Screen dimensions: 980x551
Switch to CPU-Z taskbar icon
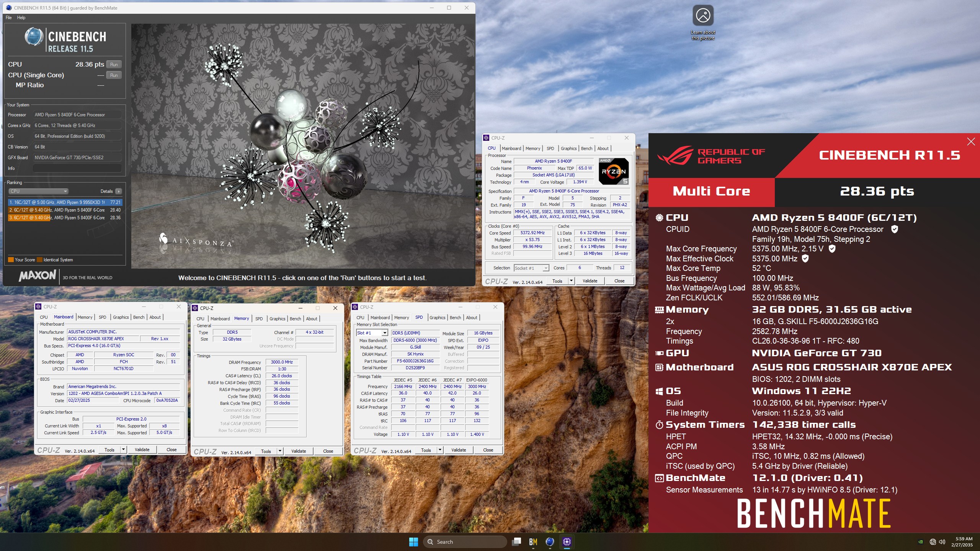pos(567,541)
